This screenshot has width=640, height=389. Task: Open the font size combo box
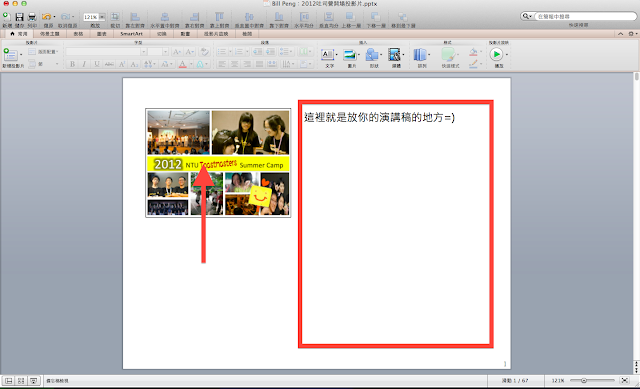[x=158, y=52]
